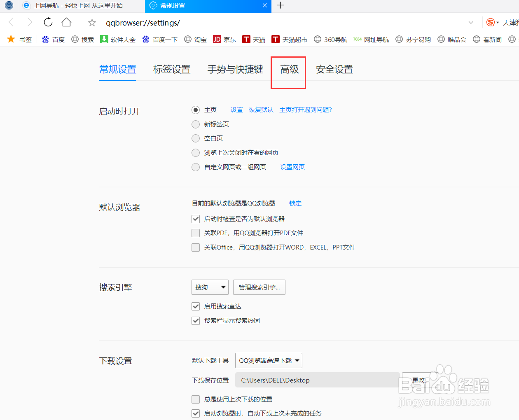
Task: Switch to the 安全设置 tab
Action: click(334, 70)
